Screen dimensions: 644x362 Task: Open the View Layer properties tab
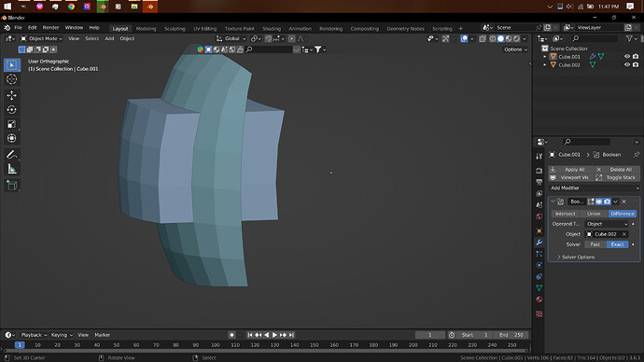tap(539, 193)
